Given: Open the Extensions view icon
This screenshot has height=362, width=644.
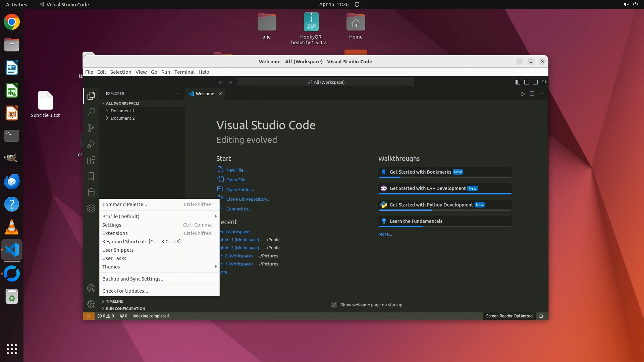Looking at the screenshot, I should [91, 160].
